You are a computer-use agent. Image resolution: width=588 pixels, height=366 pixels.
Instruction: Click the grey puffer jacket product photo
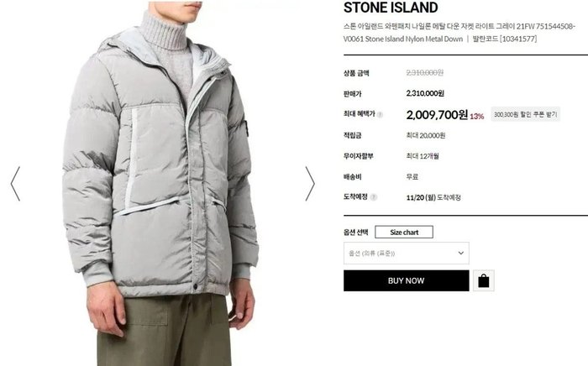(161, 184)
